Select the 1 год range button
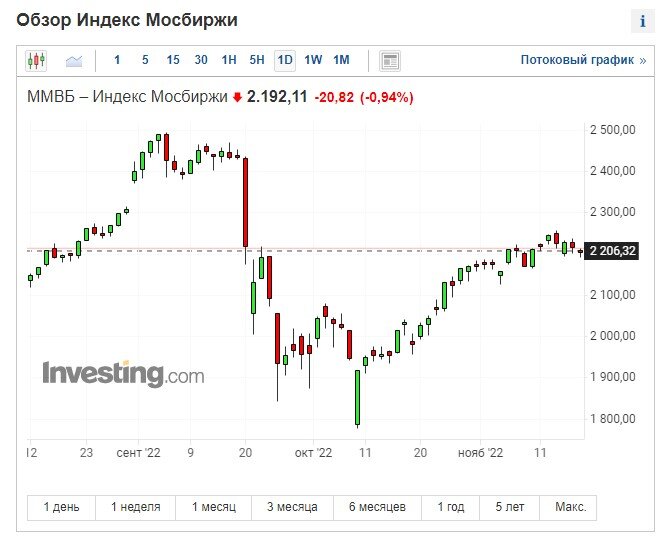 point(451,507)
